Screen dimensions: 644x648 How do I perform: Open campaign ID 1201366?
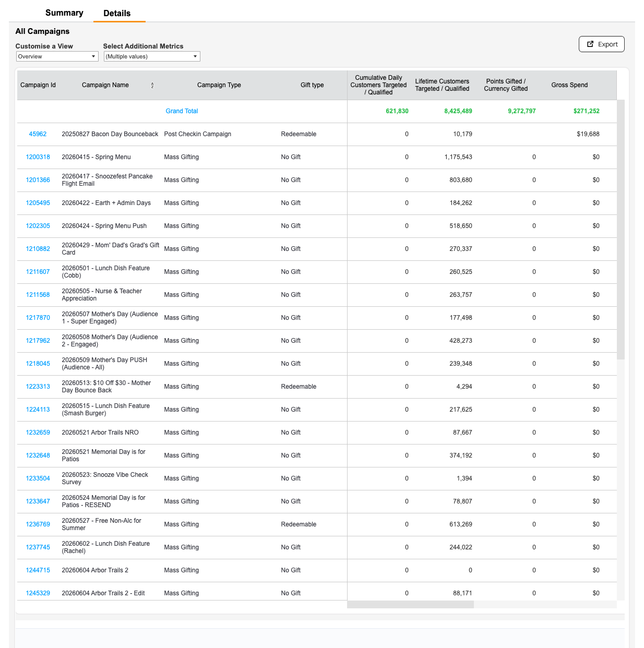[x=38, y=180]
